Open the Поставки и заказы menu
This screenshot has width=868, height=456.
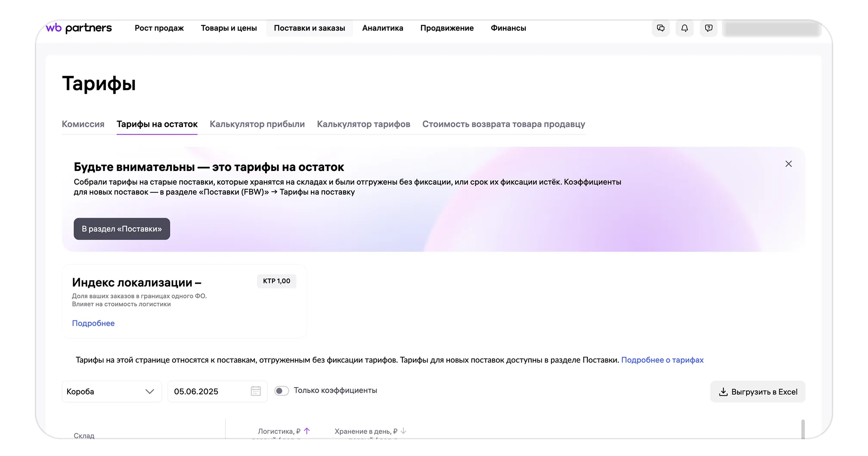309,28
